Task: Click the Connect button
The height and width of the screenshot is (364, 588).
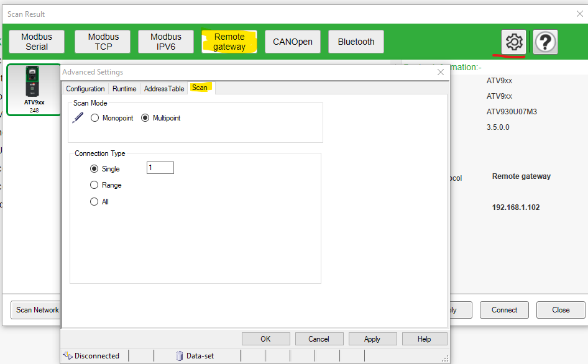Action: [504, 310]
